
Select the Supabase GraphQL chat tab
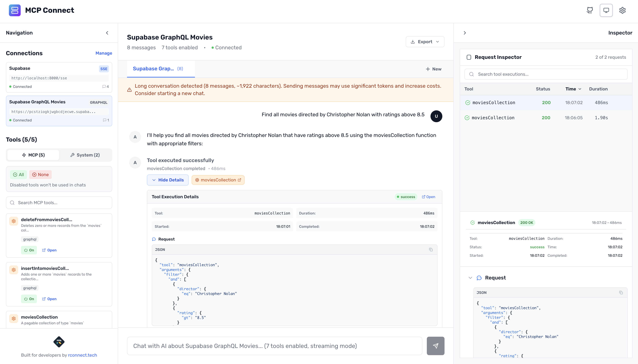[x=158, y=68]
